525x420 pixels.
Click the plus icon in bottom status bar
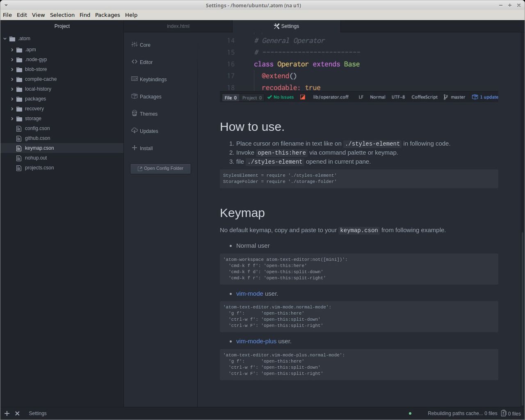7,413
